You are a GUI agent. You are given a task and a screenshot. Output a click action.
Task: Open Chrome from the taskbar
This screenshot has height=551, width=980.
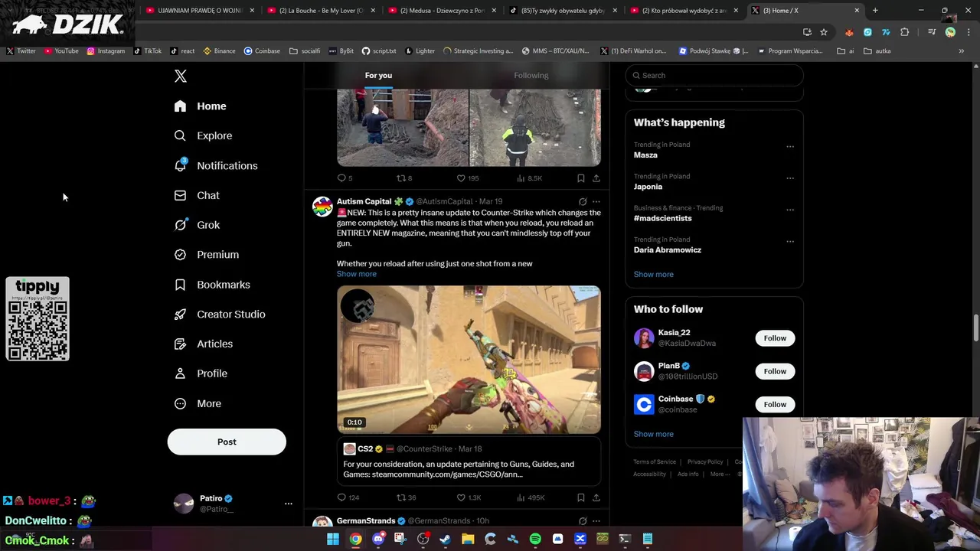[x=355, y=540]
